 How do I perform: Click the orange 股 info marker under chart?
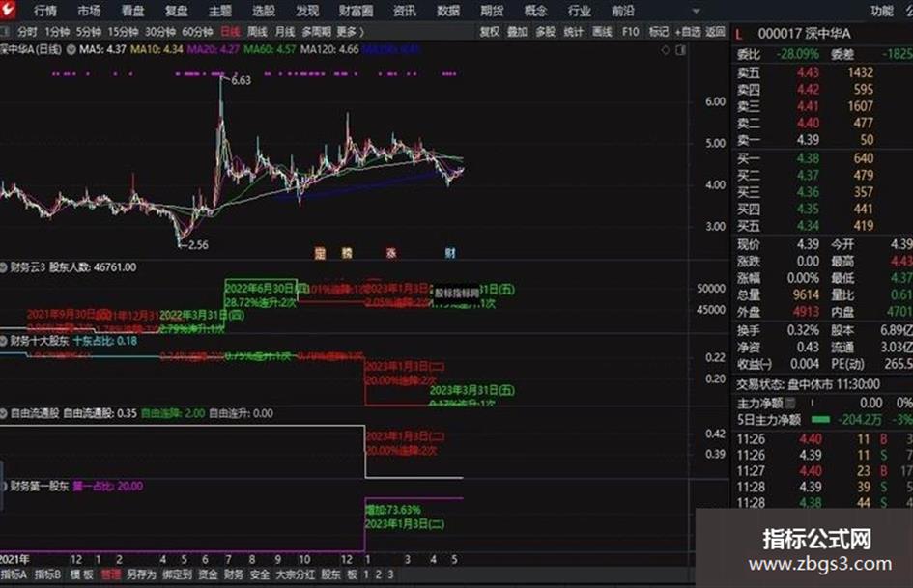(x=347, y=253)
